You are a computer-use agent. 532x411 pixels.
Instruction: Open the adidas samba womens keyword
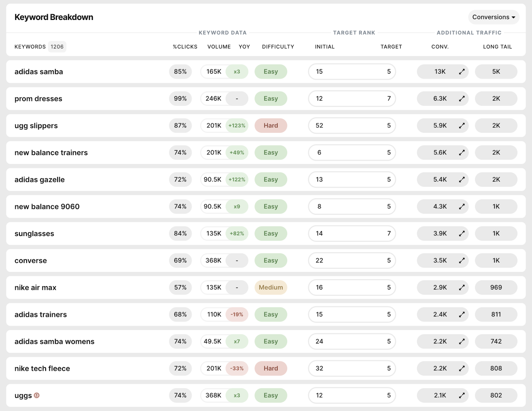point(55,341)
